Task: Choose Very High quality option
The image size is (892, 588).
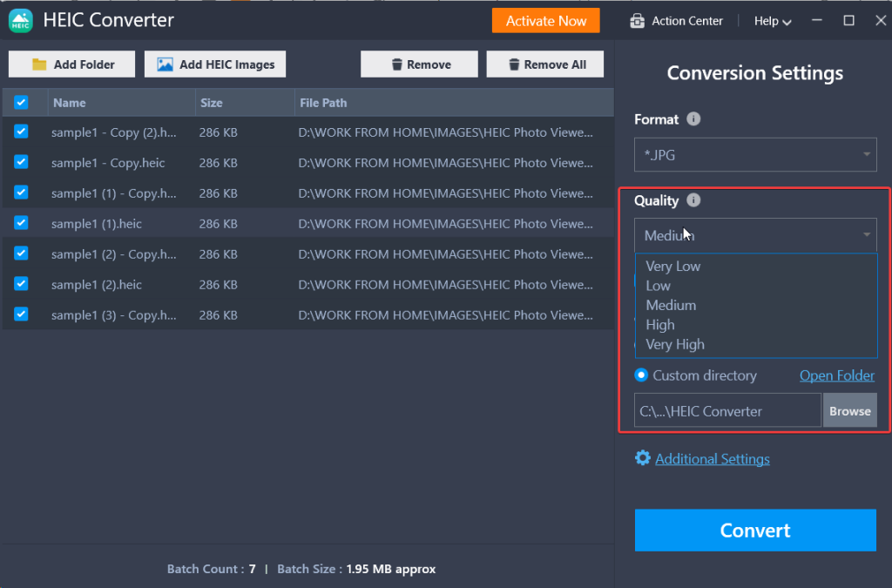Action: (755, 344)
